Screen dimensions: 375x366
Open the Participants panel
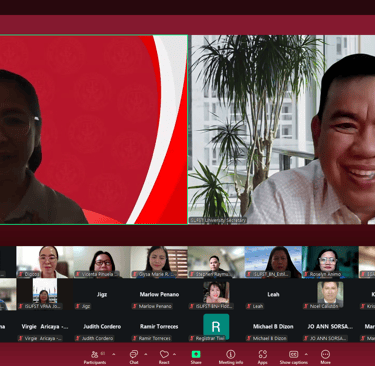point(95,357)
